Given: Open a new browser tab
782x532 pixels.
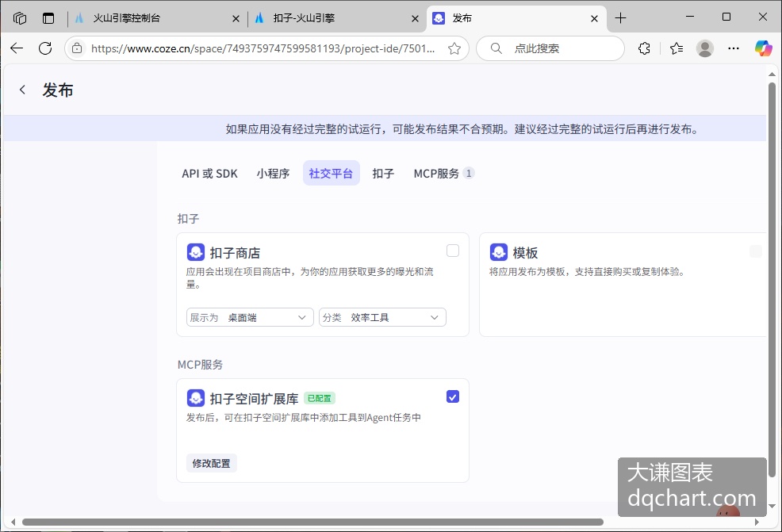Looking at the screenshot, I should click(620, 18).
